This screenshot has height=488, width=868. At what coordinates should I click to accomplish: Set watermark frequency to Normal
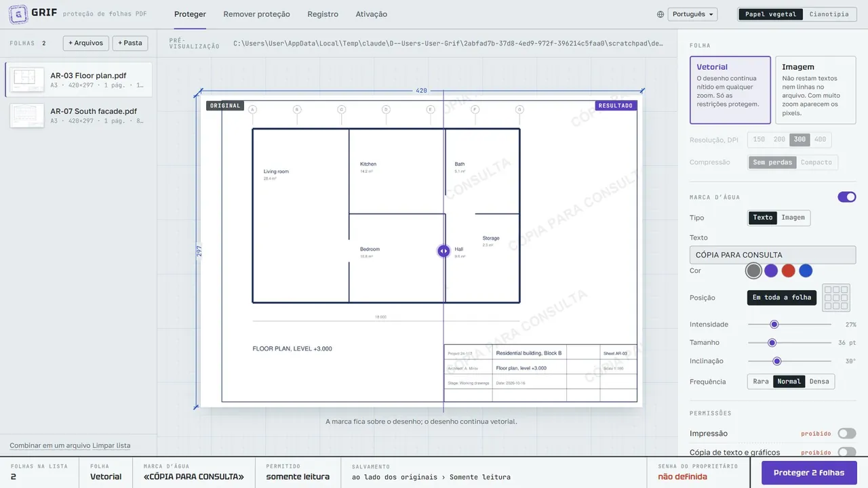[789, 382]
